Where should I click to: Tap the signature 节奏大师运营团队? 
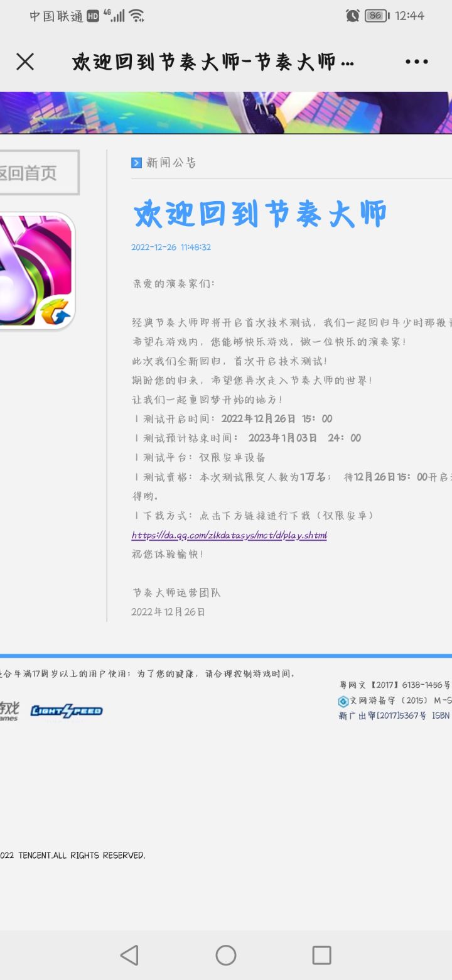click(x=176, y=592)
